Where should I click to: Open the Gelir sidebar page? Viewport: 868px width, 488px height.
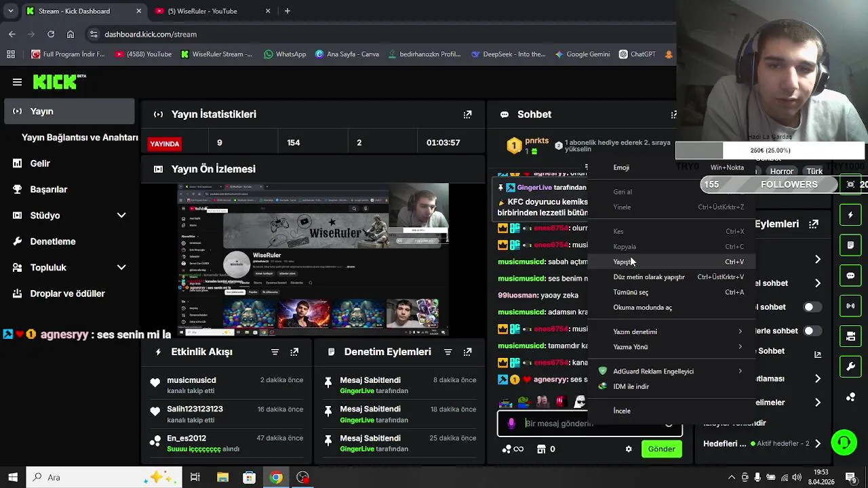click(x=69, y=163)
